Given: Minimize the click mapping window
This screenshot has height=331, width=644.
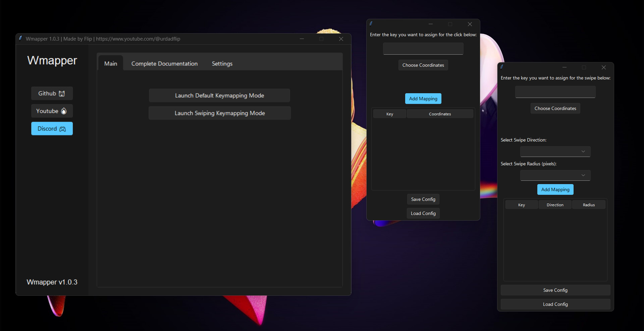Looking at the screenshot, I should click(431, 24).
